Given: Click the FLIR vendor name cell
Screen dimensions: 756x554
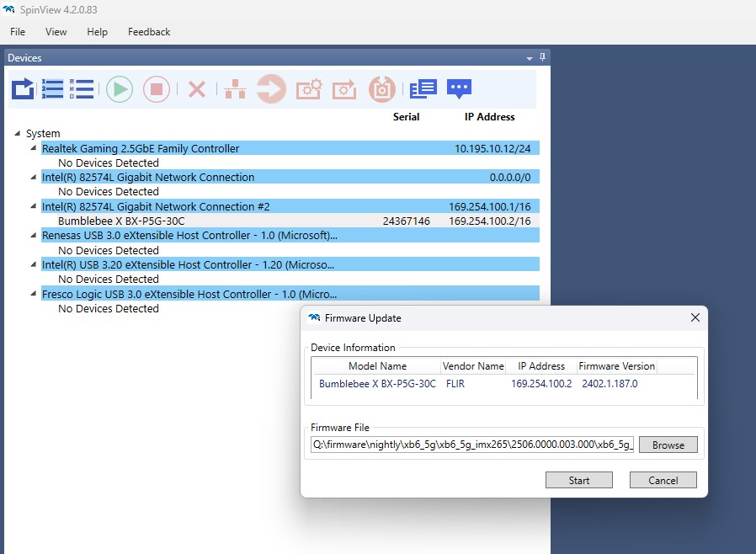Looking at the screenshot, I should [x=455, y=384].
